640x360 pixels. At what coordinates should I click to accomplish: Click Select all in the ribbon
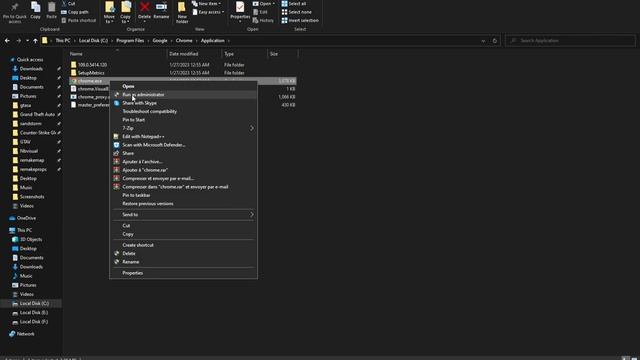293,4
